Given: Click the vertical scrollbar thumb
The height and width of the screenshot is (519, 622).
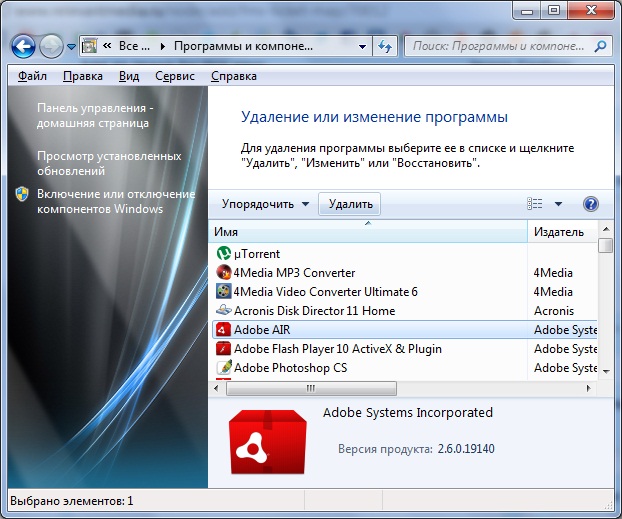Looking at the screenshot, I should [606, 245].
